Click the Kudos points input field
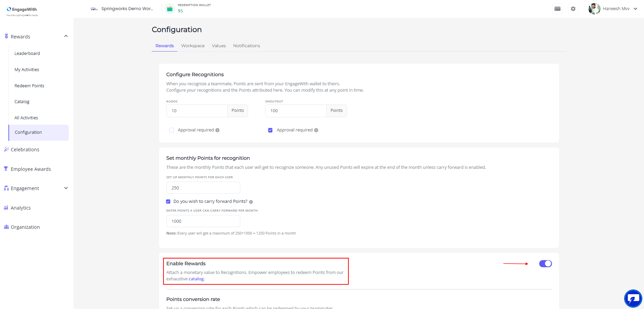The width and height of the screenshot is (644, 309). tap(197, 111)
